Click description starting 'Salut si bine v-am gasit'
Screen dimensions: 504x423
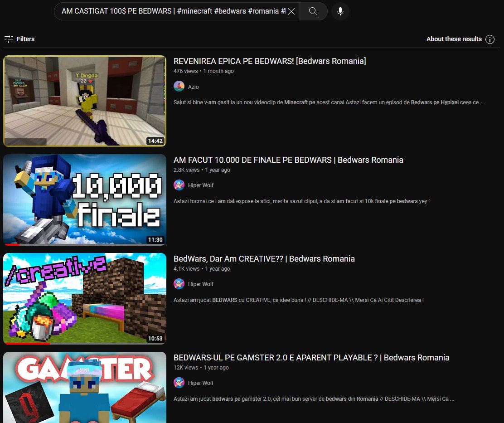pos(329,102)
